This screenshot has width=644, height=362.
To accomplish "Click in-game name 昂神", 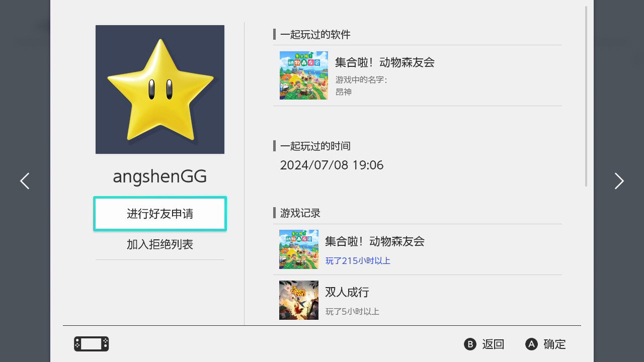I will coord(344,92).
